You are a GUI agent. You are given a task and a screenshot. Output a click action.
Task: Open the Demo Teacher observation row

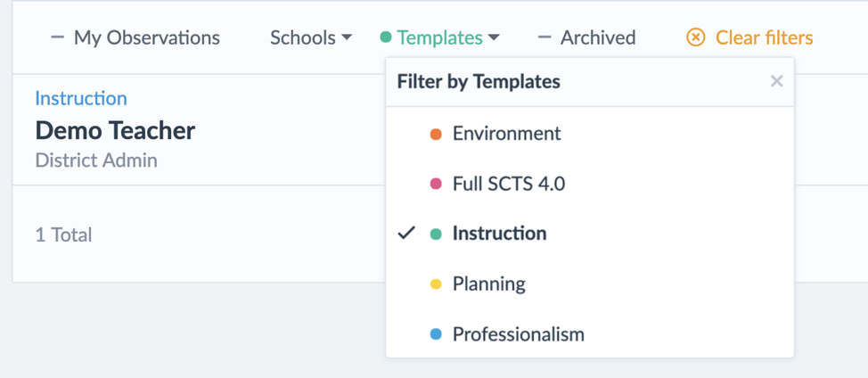coord(115,131)
